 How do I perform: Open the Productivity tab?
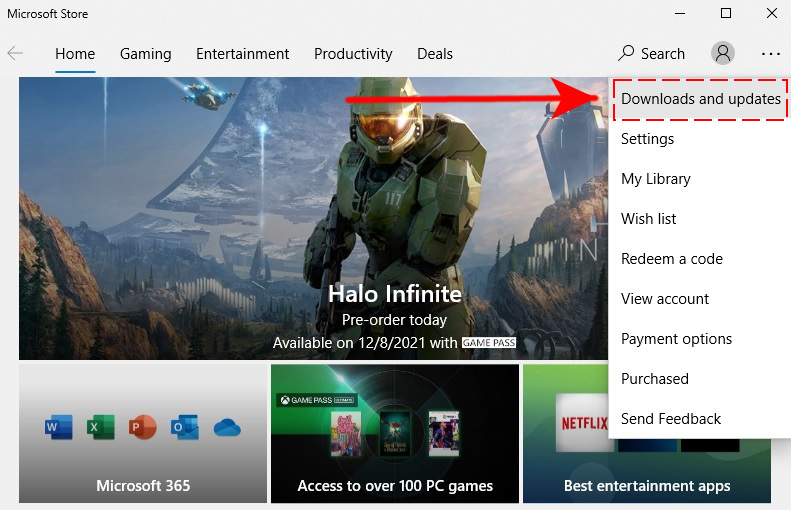pyautogui.click(x=353, y=53)
